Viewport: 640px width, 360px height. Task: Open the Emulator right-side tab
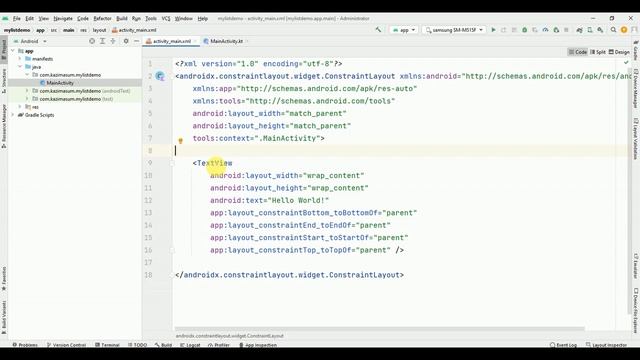point(636,266)
